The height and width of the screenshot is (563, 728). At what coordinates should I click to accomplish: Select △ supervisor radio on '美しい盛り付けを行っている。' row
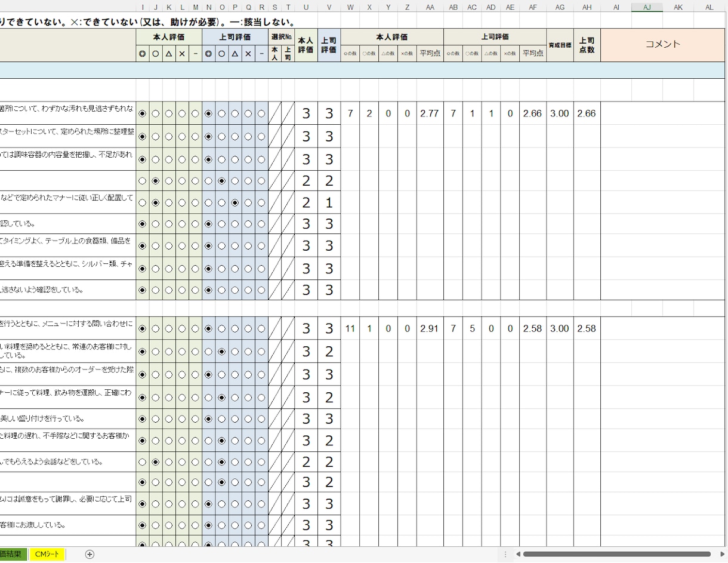(x=235, y=419)
